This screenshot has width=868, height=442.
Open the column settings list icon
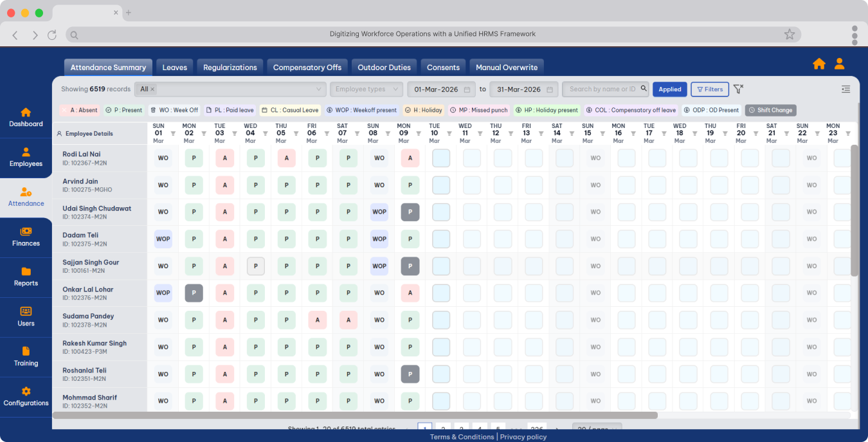point(845,89)
